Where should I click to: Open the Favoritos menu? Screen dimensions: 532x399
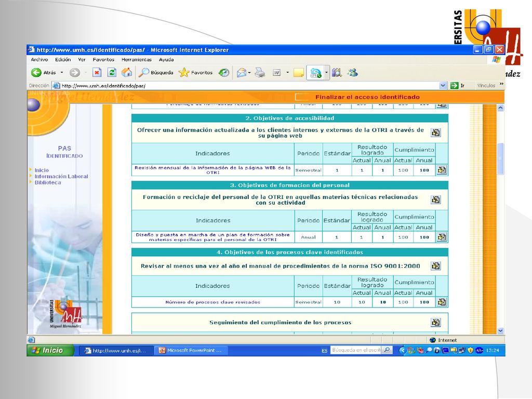coord(103,59)
